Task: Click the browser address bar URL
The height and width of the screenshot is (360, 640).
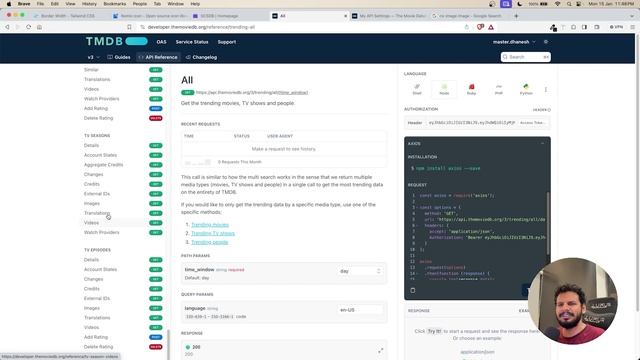Action: tap(201, 27)
